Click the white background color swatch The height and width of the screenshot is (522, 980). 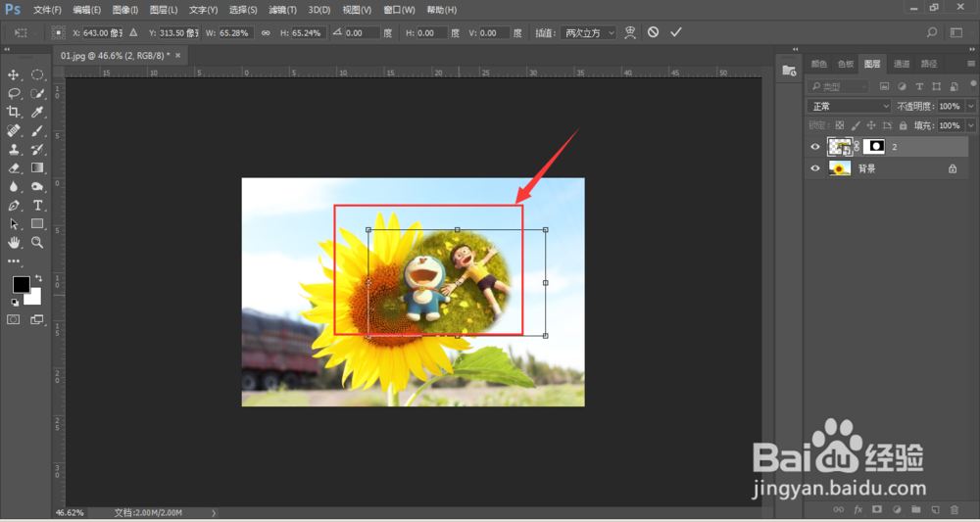coord(33,298)
